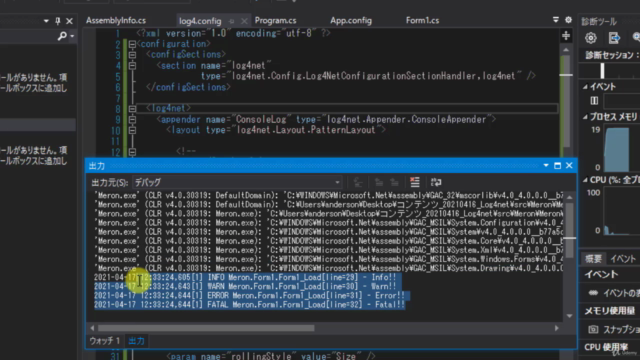Click the process memory graph area
Viewport: 640px width, 360px height.
pyautogui.click(x=622, y=149)
